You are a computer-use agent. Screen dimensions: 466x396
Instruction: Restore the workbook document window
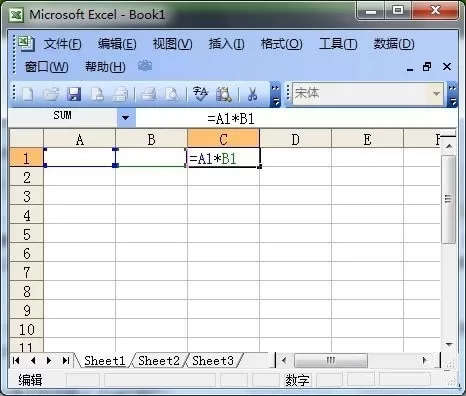(427, 67)
